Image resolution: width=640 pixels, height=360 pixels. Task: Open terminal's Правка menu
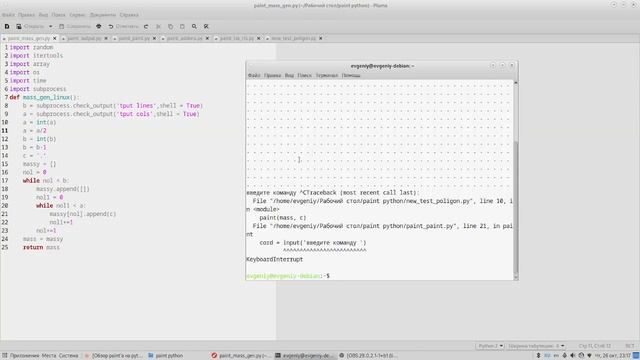tap(272, 76)
